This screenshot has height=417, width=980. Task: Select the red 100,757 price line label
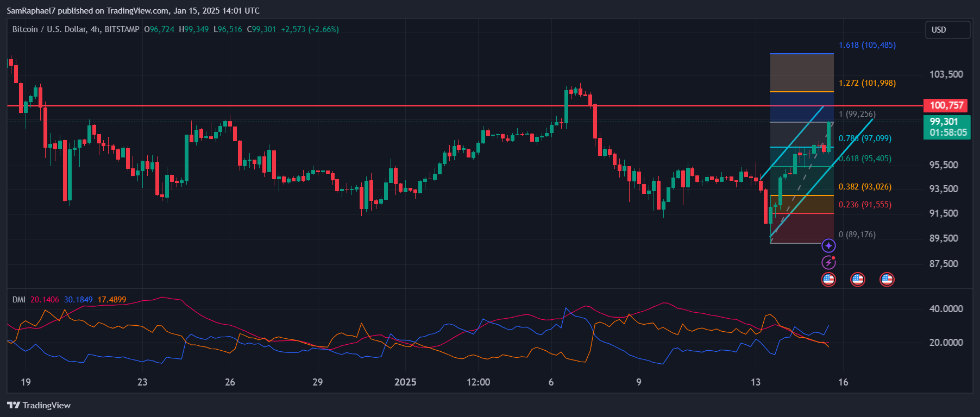click(946, 105)
